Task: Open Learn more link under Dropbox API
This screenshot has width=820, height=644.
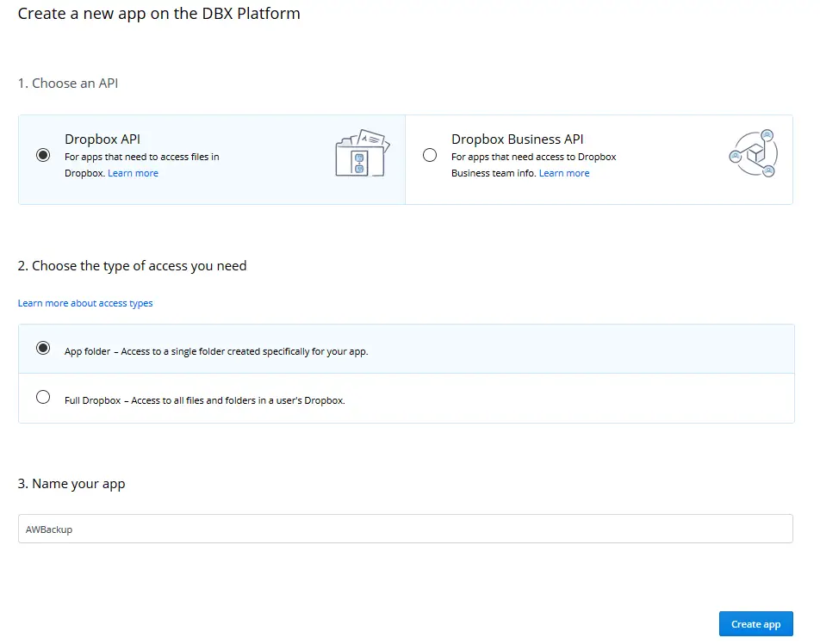Action: coord(133,173)
